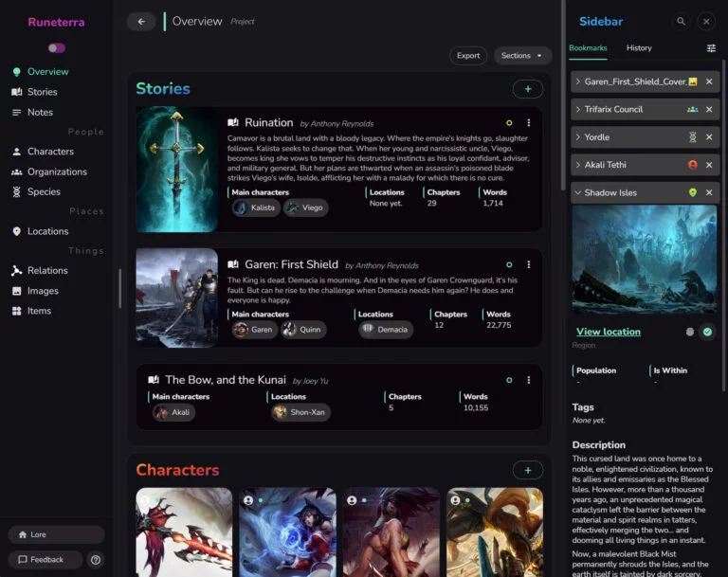Expand the Trifarix Council bookmark
The image size is (728, 577).
click(578, 110)
